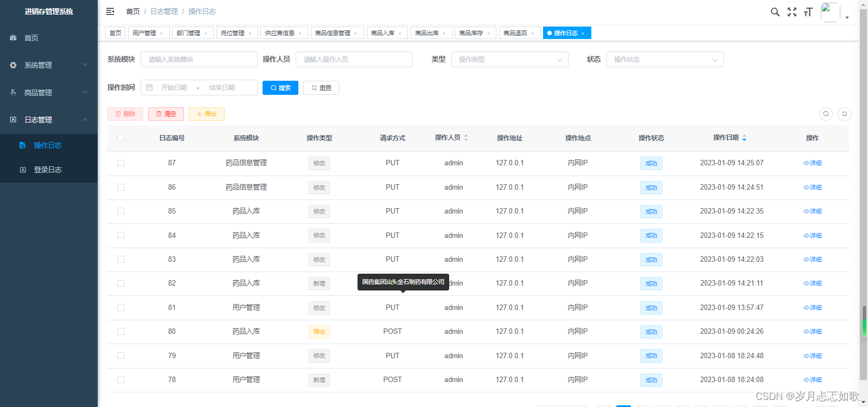Check the row for log 87
The height and width of the screenshot is (407, 868).
120,163
